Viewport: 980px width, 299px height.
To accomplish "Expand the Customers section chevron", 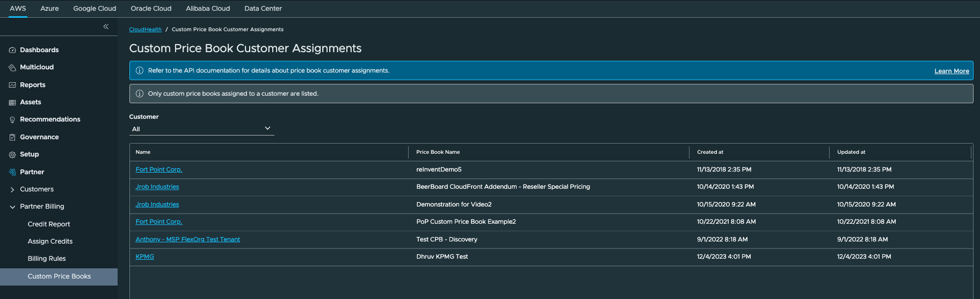I will 12,190.
